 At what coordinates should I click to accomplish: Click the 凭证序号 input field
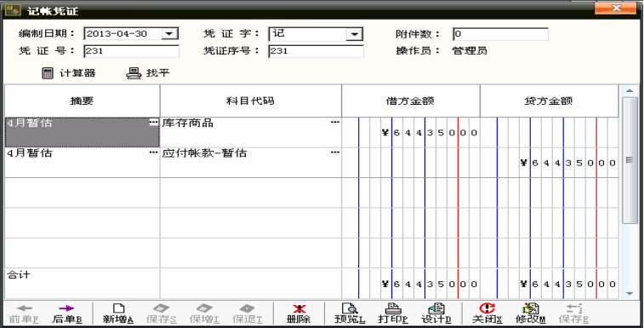(316, 51)
